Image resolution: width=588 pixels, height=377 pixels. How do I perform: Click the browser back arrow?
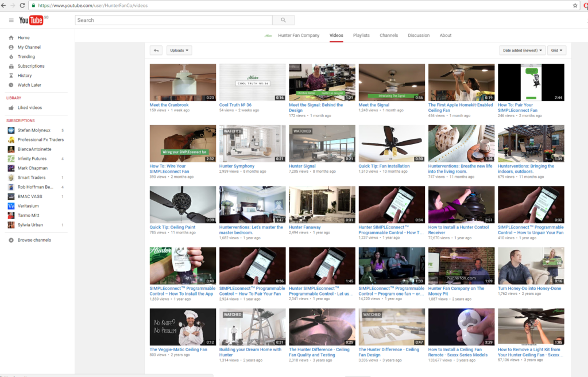click(x=3, y=6)
